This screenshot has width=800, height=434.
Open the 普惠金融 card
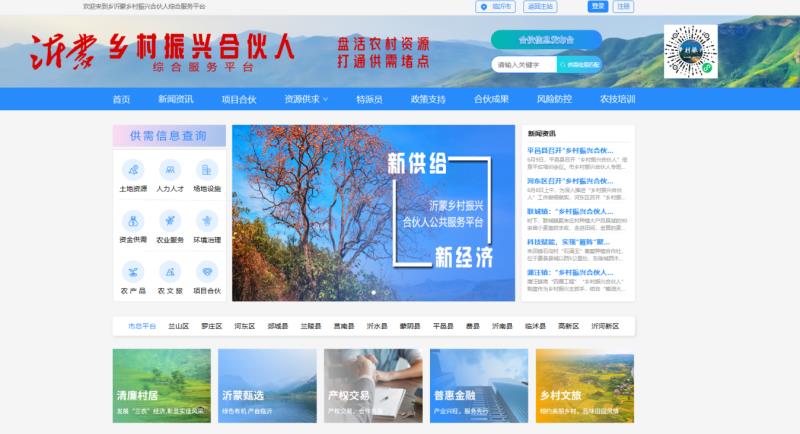(479, 386)
